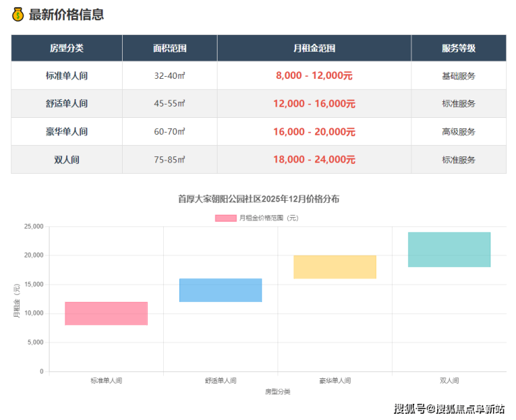Click the 8,000 - 12,000元 price cell
The width and height of the screenshot is (516, 420).
coord(314,75)
